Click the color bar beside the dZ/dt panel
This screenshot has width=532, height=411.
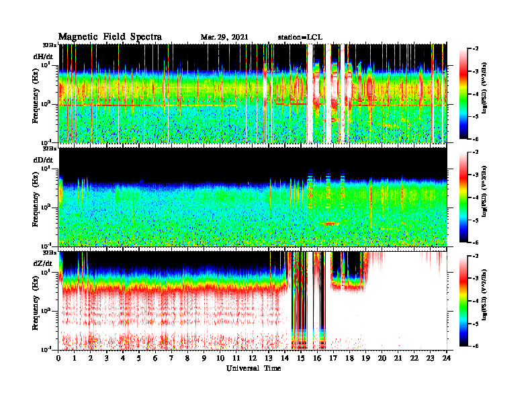[463, 301]
